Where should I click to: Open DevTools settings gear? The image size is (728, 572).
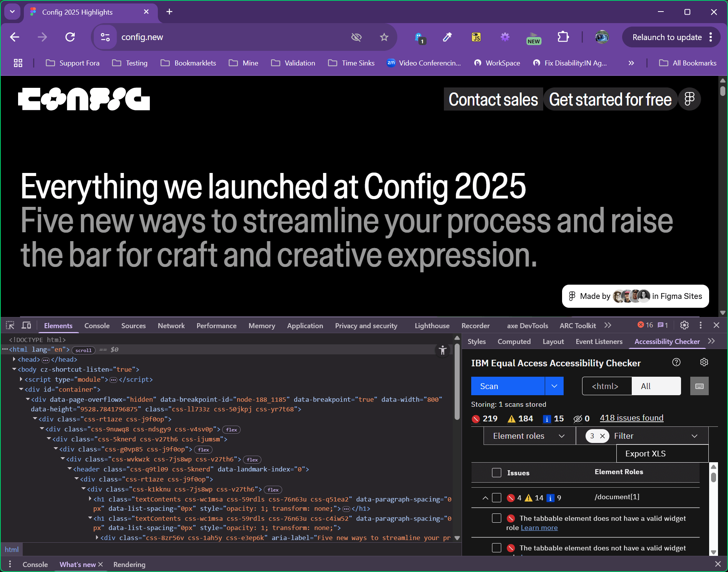[684, 325]
